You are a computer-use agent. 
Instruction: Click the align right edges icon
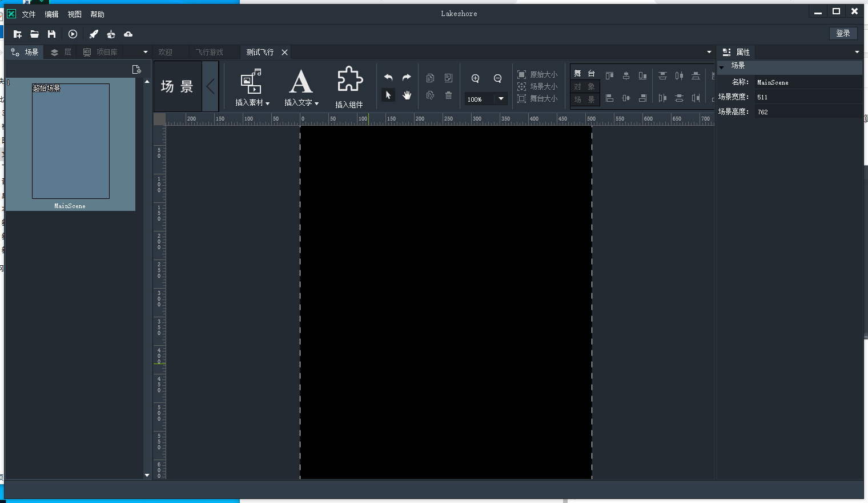(x=642, y=98)
